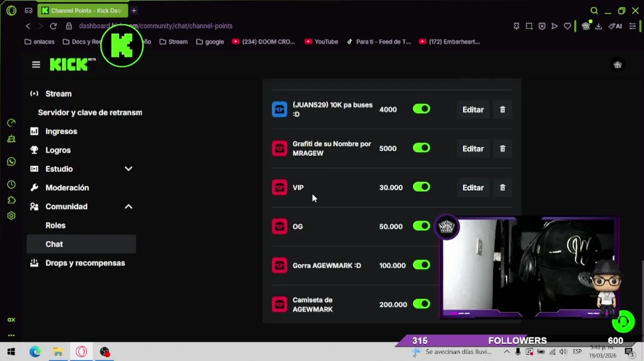Open the Windows Start menu
The height and width of the screenshot is (361, 644).
point(11,352)
